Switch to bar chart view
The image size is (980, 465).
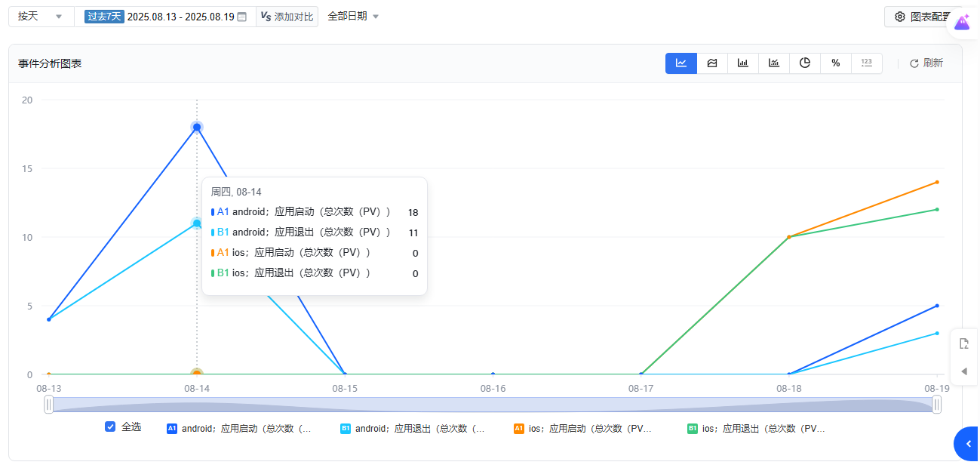[x=743, y=63]
